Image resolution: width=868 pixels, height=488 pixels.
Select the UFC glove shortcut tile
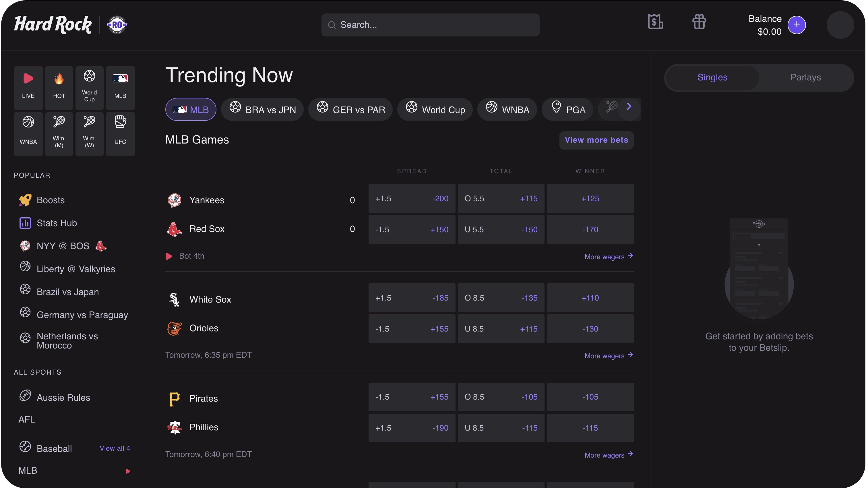[x=120, y=134]
